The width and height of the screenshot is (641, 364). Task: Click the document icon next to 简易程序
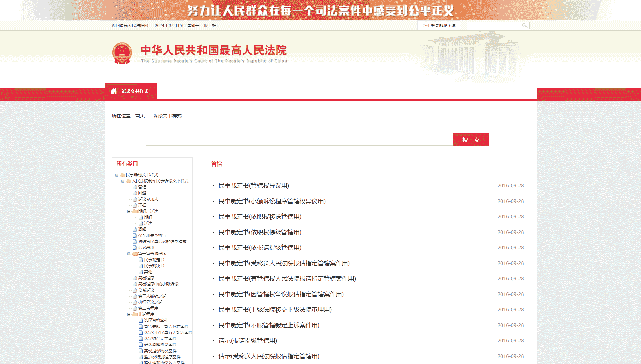point(135,278)
